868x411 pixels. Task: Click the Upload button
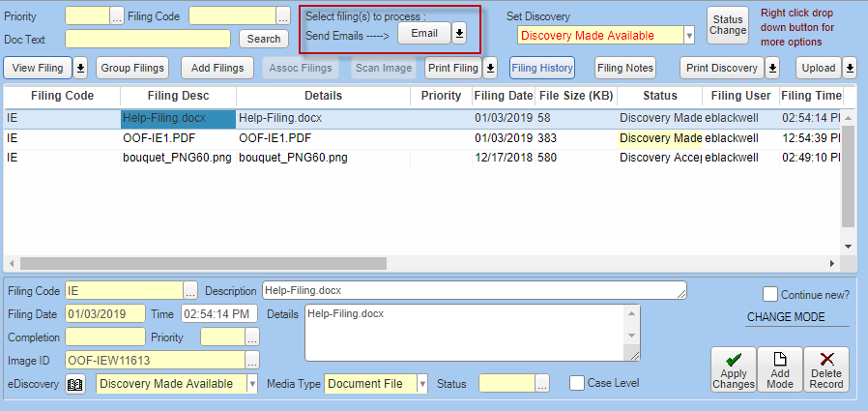pyautogui.click(x=818, y=68)
